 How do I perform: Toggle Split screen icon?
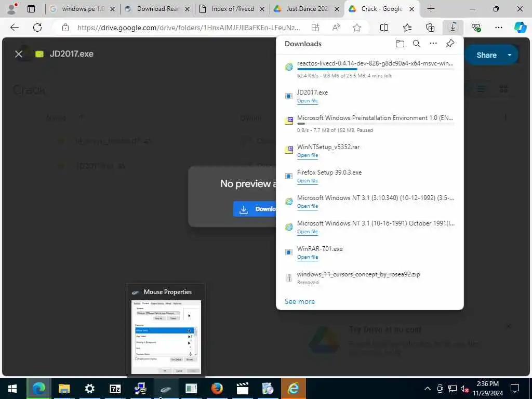point(384,28)
